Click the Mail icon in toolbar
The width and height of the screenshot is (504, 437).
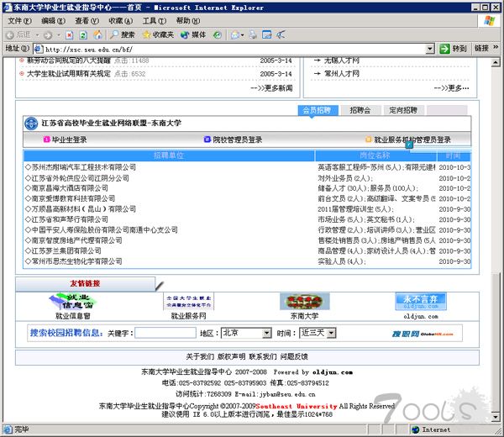click(x=235, y=35)
